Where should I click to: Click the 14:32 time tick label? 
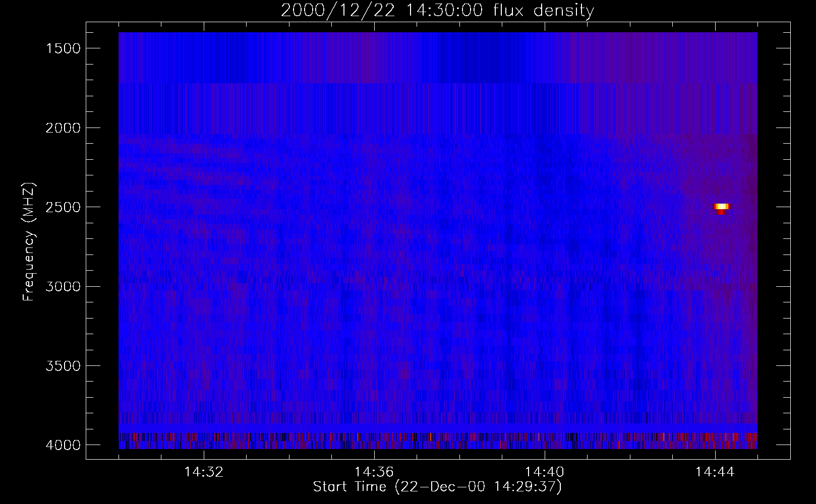click(204, 472)
